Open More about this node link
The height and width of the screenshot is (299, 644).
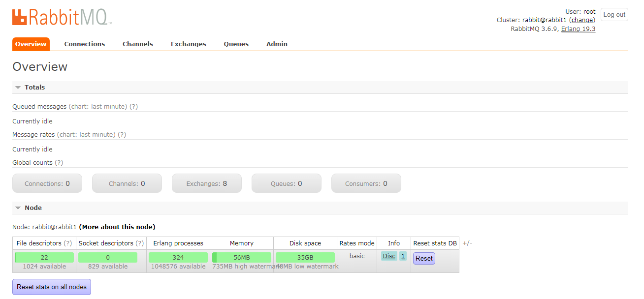tap(117, 227)
